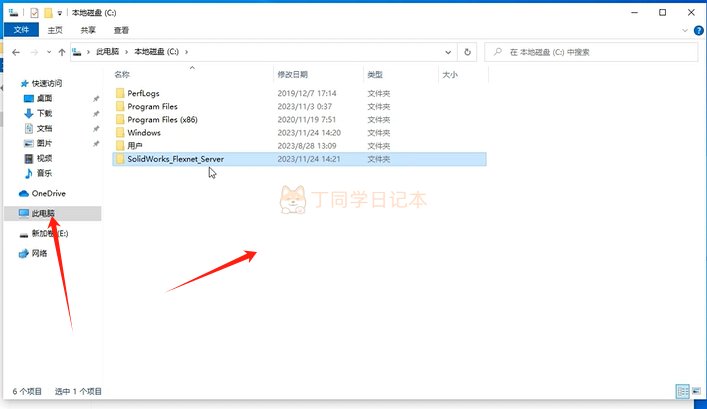
Task: Click the Windows folder icon
Action: pyautogui.click(x=120, y=133)
